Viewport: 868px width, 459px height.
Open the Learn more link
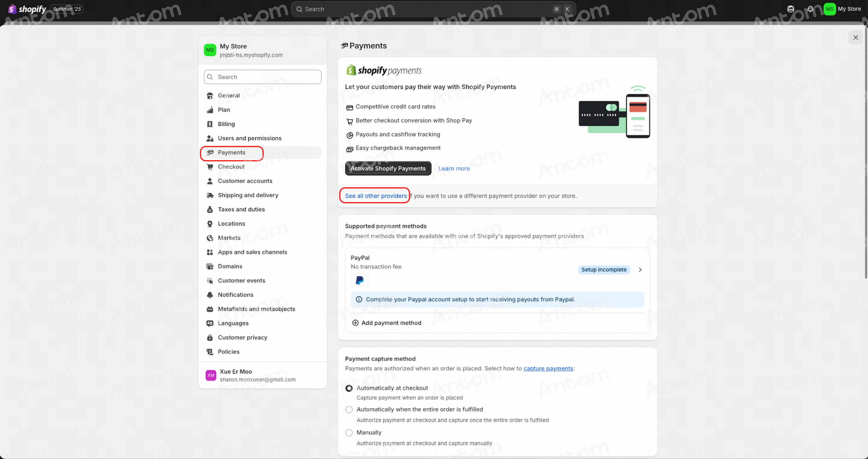pyautogui.click(x=454, y=168)
